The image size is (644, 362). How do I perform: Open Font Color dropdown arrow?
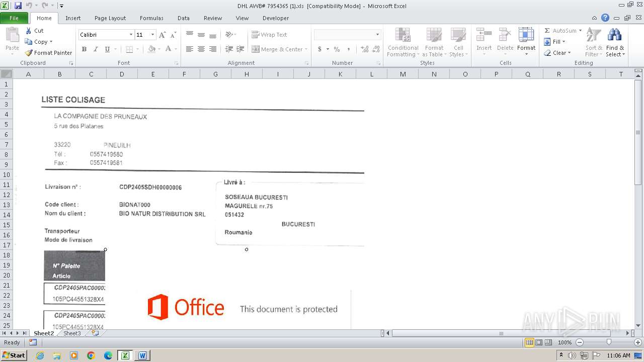[x=176, y=49]
